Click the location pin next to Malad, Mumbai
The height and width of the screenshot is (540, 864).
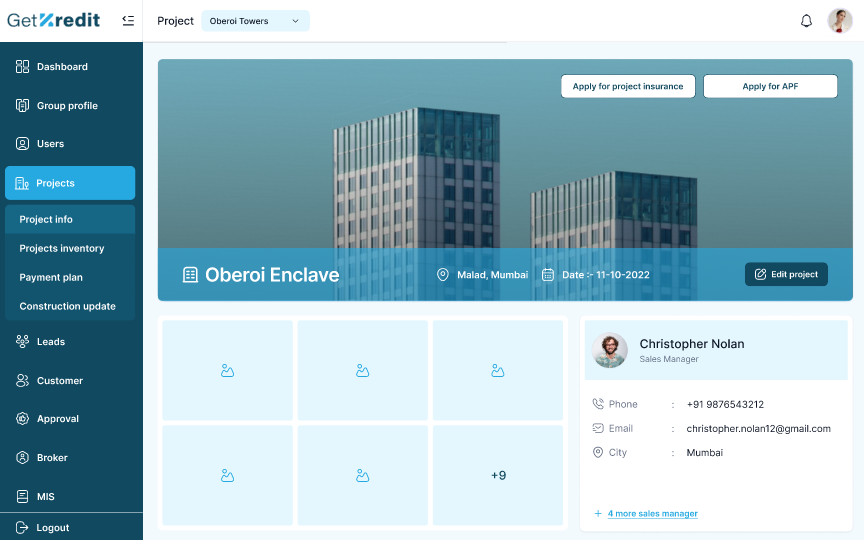point(442,274)
